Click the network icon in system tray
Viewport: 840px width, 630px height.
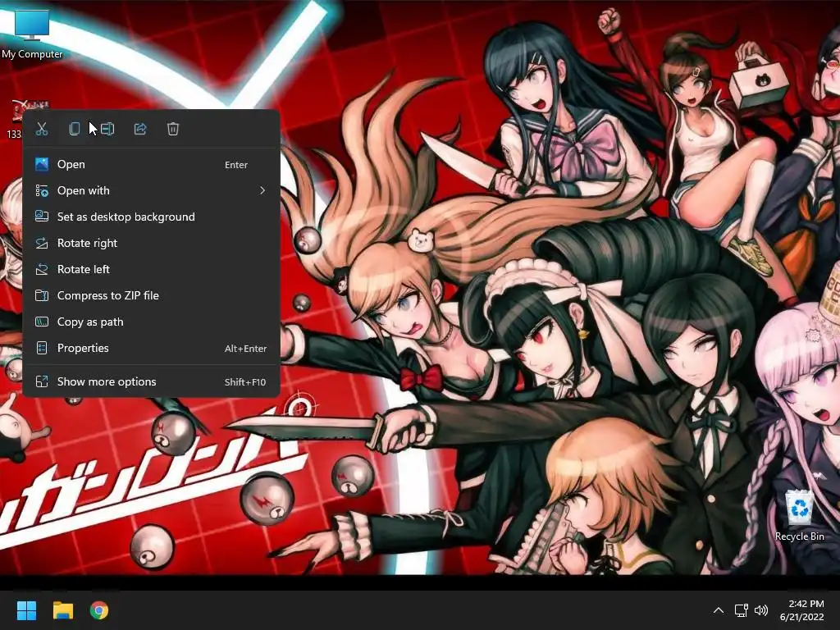741,610
